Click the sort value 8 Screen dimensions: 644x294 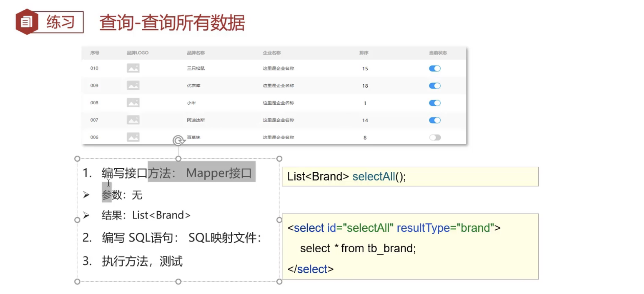[365, 138]
